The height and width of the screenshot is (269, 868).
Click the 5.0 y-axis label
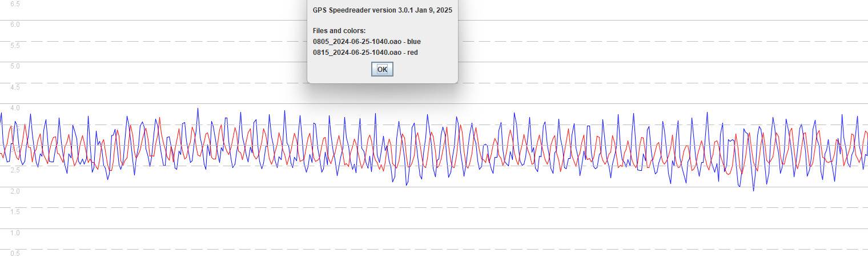point(15,66)
